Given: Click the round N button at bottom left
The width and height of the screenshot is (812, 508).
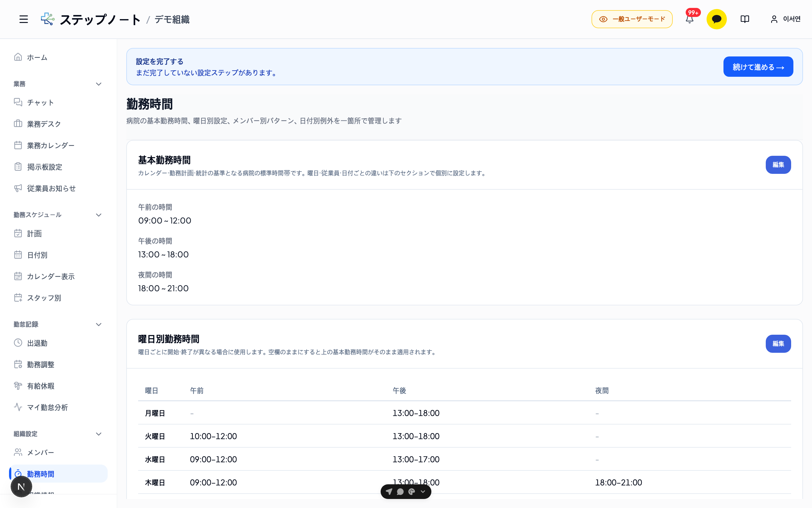Looking at the screenshot, I should coord(21,486).
